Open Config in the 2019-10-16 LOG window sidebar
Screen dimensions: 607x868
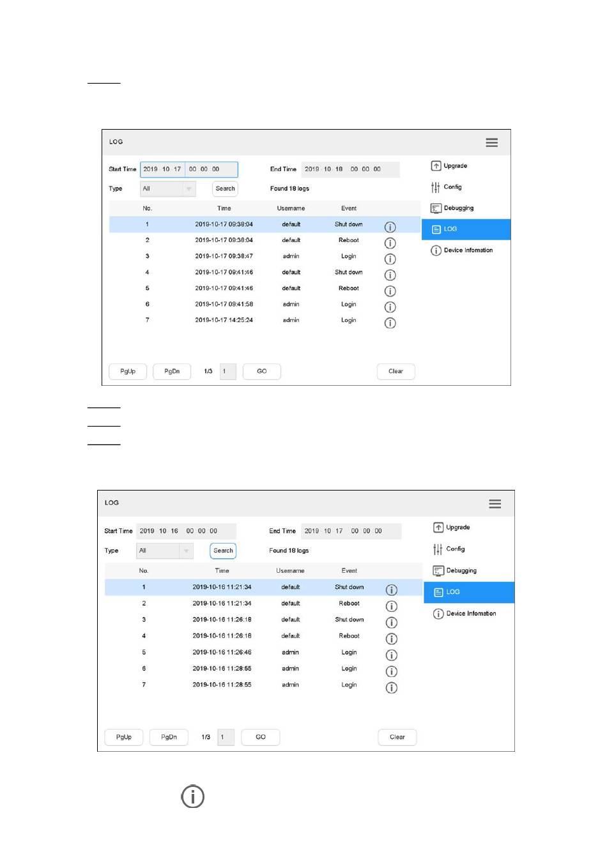pos(449,549)
